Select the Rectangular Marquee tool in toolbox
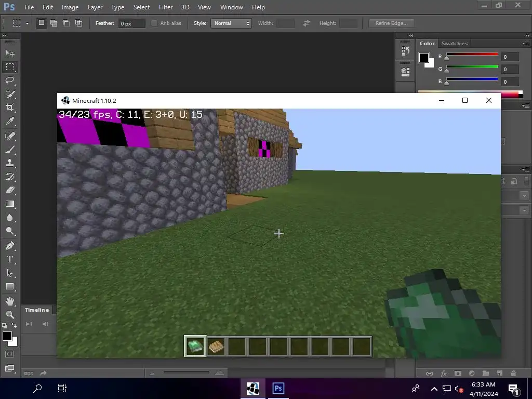Viewport: 532px width, 399px height. [x=10, y=67]
